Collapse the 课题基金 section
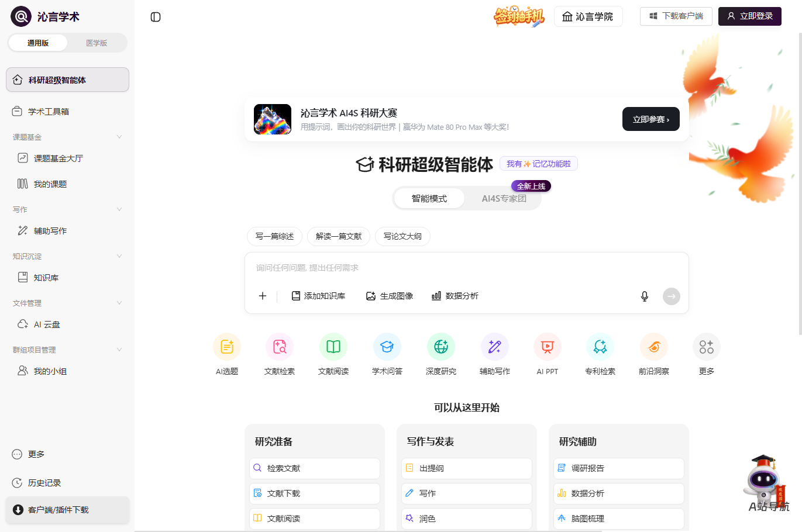The image size is (802, 532). click(119, 137)
